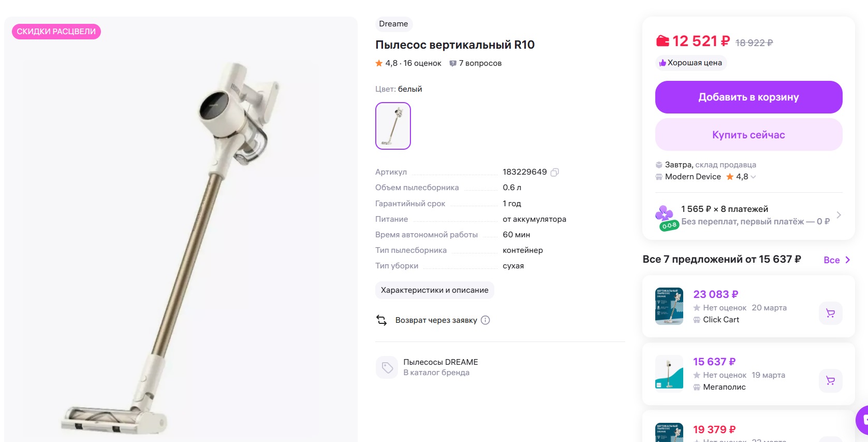Image resolution: width=868 pixels, height=442 pixels.
Task: Expand Modern Device seller rating dropdown
Action: pyautogui.click(x=753, y=177)
